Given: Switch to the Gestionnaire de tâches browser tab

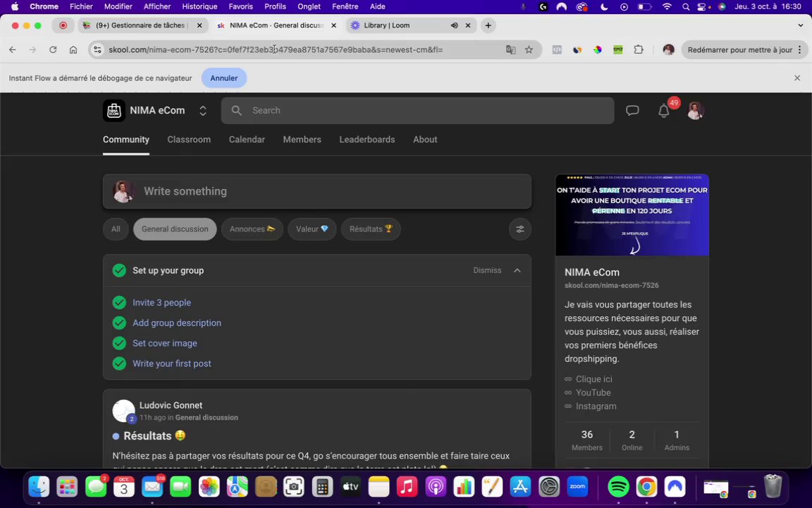Looking at the screenshot, I should (143, 25).
